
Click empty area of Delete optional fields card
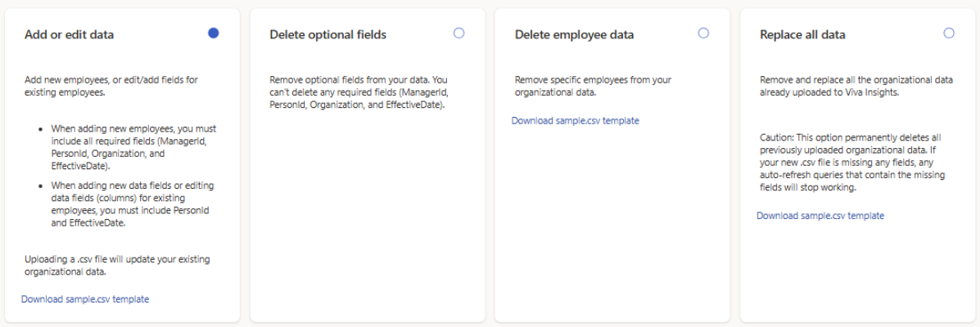pyautogui.click(x=367, y=221)
